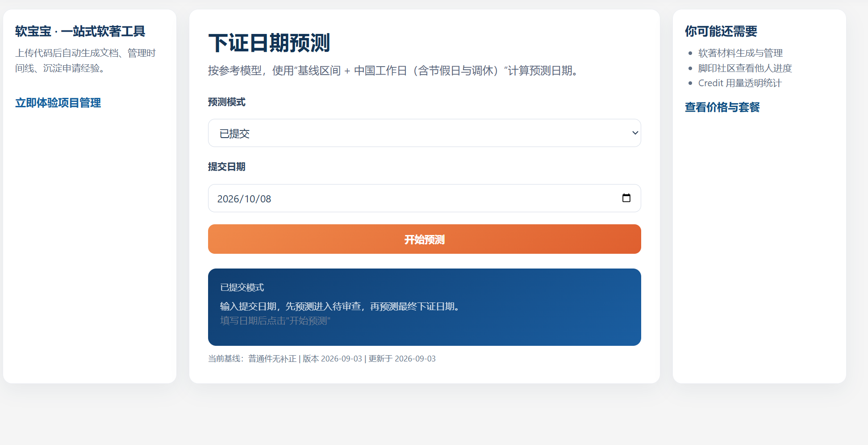The height and width of the screenshot is (445, 868).
Task: Click the 软宝宝 · 一站式软著工具 title
Action: tap(80, 31)
